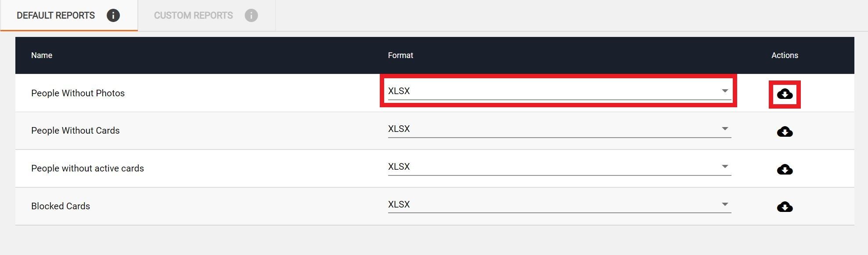The height and width of the screenshot is (255, 868).
Task: Download the People Without Cards report
Action: click(x=785, y=131)
